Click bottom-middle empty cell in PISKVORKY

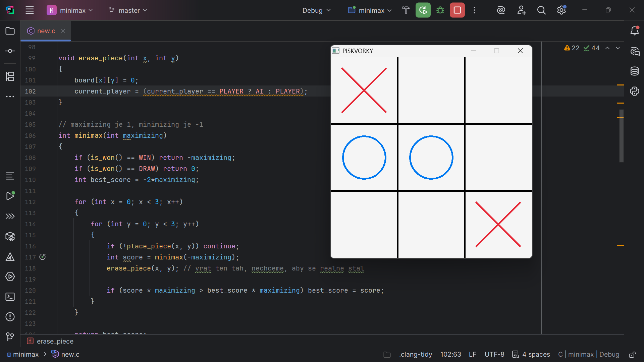pyautogui.click(x=431, y=225)
